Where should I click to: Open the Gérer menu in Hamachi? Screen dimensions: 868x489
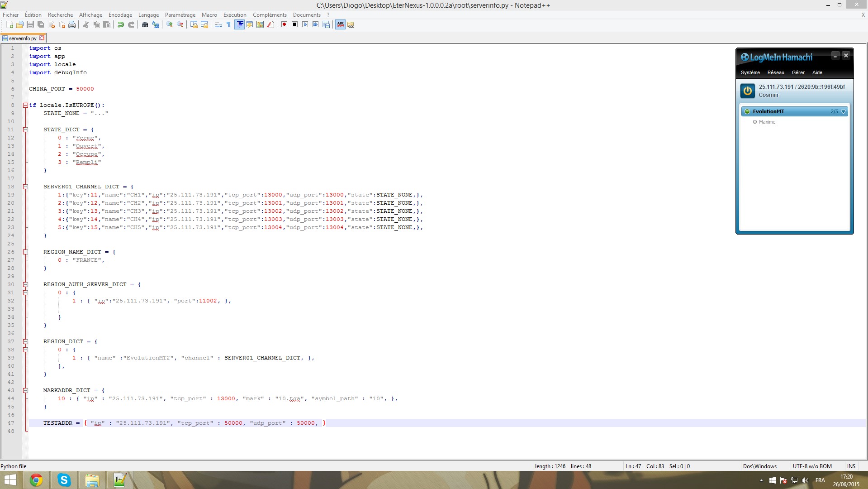tap(798, 72)
